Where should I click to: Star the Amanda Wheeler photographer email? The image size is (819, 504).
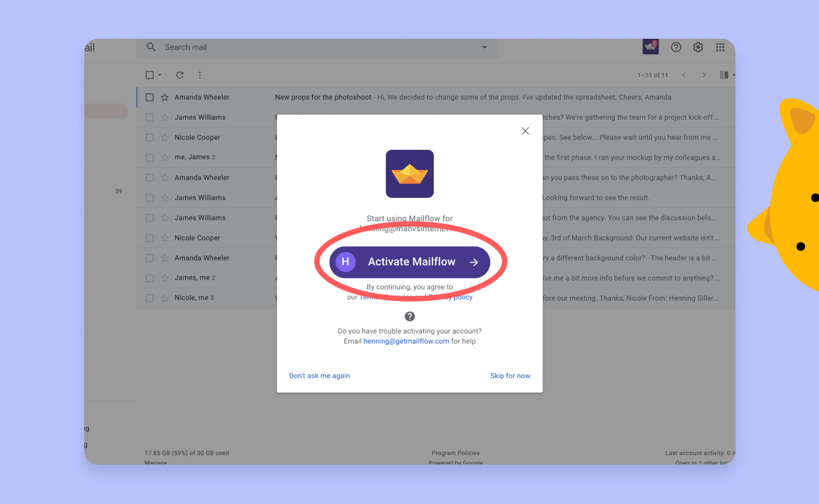click(x=164, y=178)
